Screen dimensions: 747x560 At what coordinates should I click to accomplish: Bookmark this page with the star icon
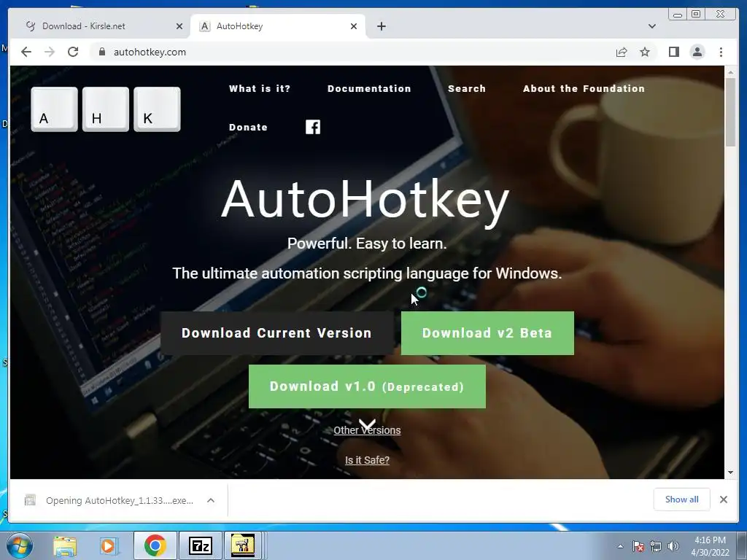pos(645,52)
